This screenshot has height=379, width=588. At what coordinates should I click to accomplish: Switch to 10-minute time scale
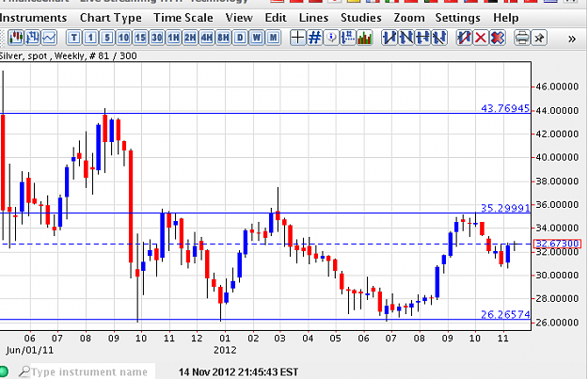point(123,38)
